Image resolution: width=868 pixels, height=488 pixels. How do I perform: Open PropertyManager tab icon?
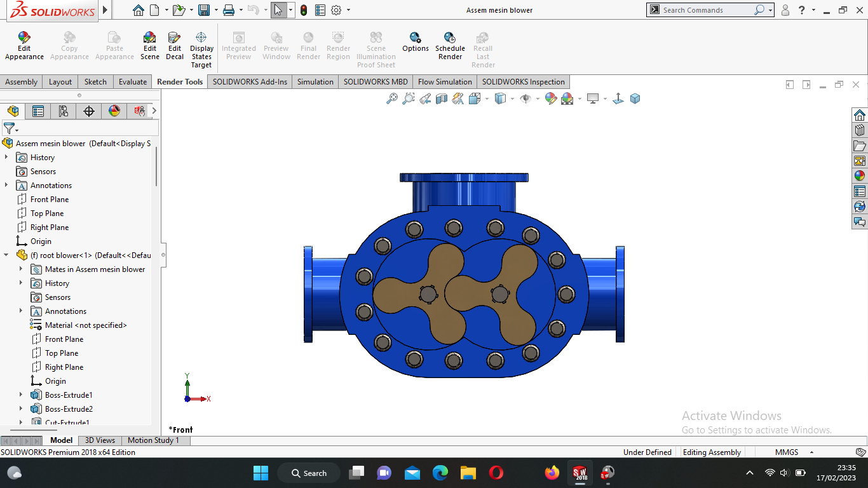coord(38,111)
